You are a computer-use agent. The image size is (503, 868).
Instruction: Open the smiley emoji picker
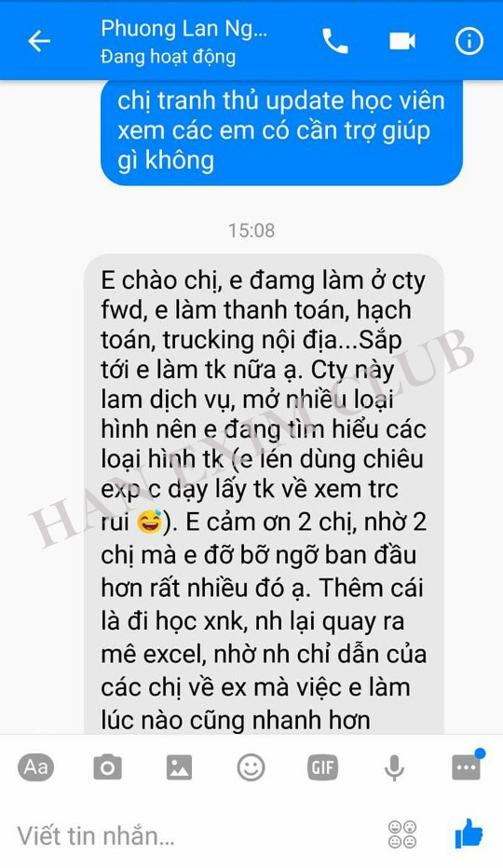click(251, 767)
